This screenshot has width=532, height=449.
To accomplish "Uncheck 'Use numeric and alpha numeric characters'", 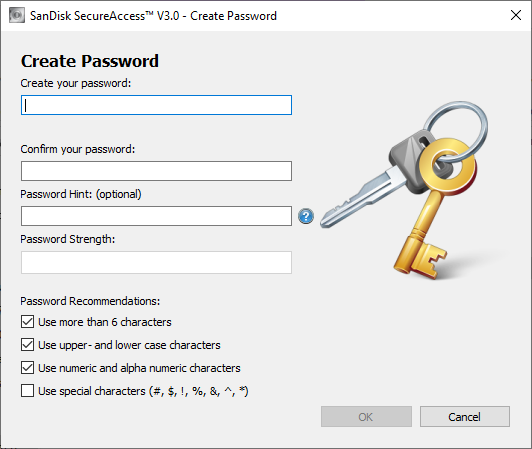I will coord(27,368).
